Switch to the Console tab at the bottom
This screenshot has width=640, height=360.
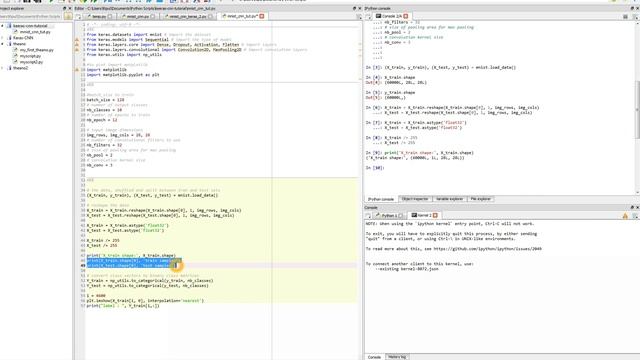[374, 357]
